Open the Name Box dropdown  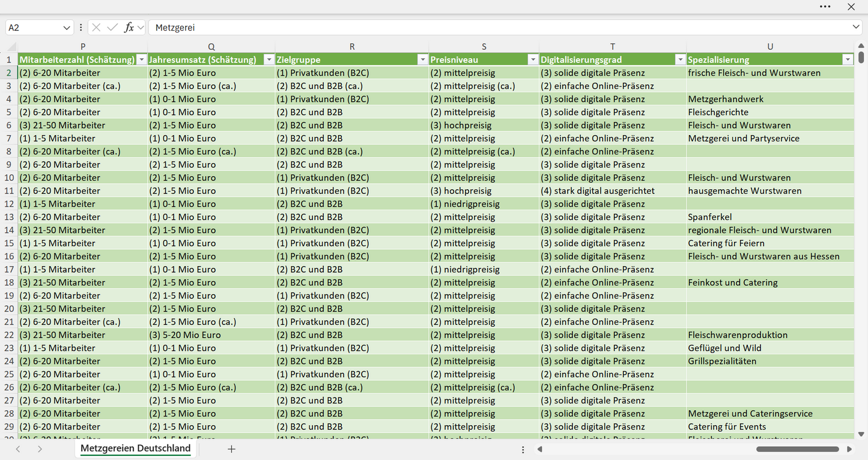point(66,28)
